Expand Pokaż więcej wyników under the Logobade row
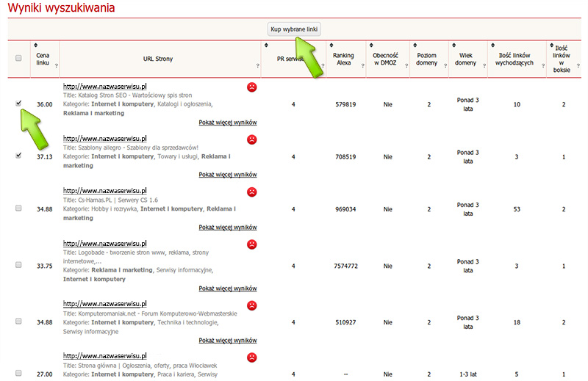588x381 pixels. tap(227, 289)
